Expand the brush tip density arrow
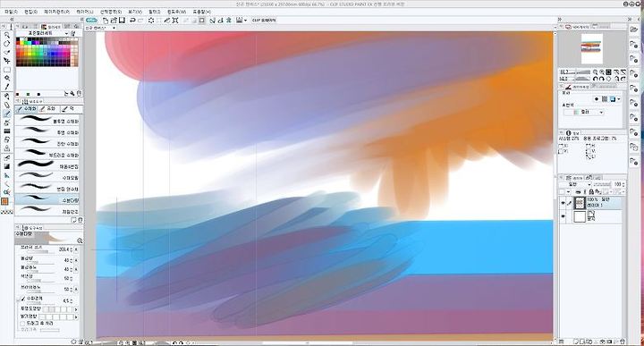The width and height of the screenshot is (644, 346). [x=76, y=290]
